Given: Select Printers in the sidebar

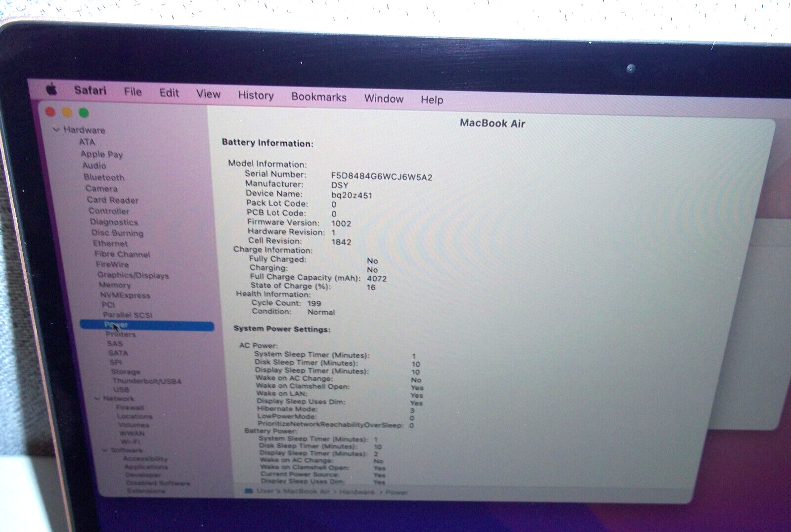Looking at the screenshot, I should [121, 334].
